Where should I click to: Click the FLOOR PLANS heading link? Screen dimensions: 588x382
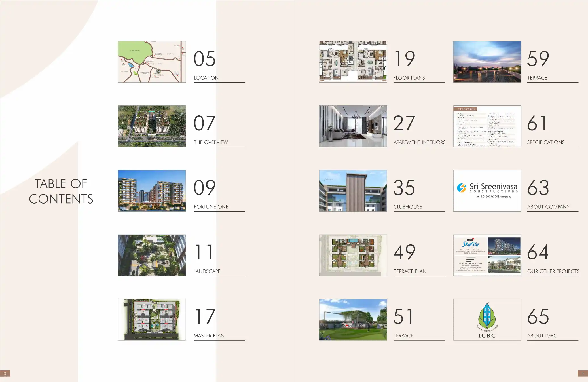coord(409,78)
